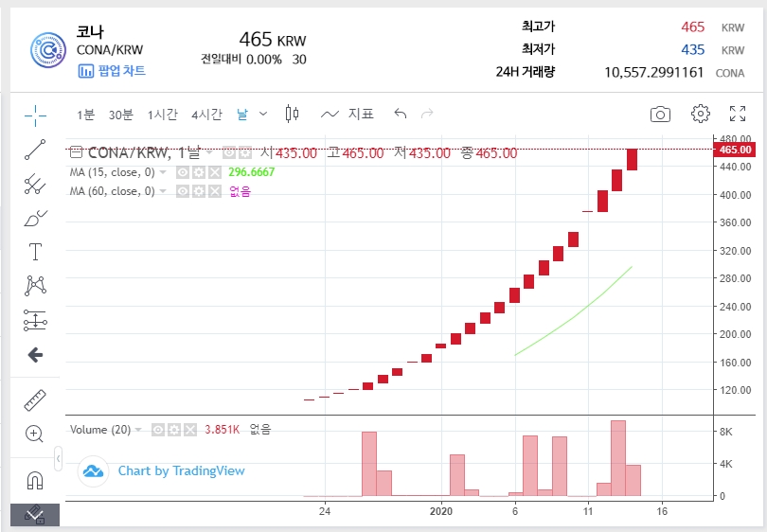
Task: Click the 최저가 low value 435
Action: coord(692,49)
